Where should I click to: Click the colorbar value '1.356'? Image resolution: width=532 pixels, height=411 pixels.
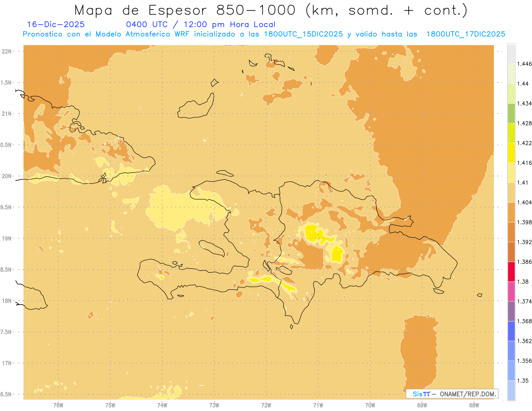click(524, 360)
